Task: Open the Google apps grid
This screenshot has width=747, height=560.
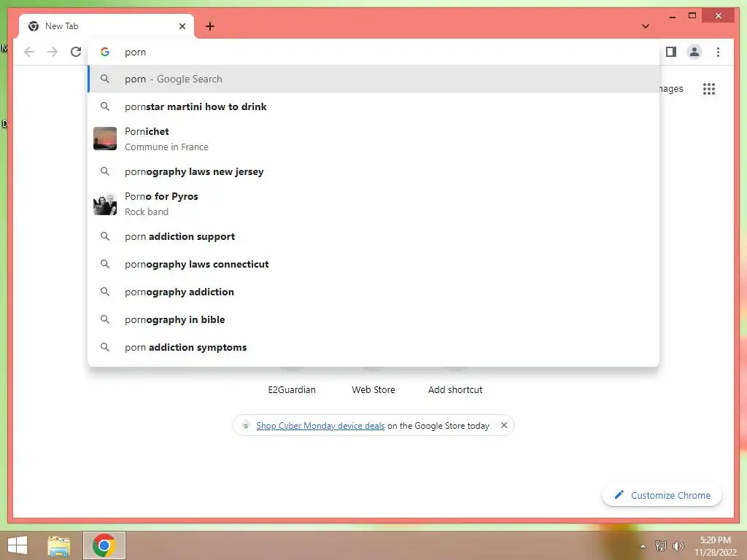Action: (x=709, y=89)
